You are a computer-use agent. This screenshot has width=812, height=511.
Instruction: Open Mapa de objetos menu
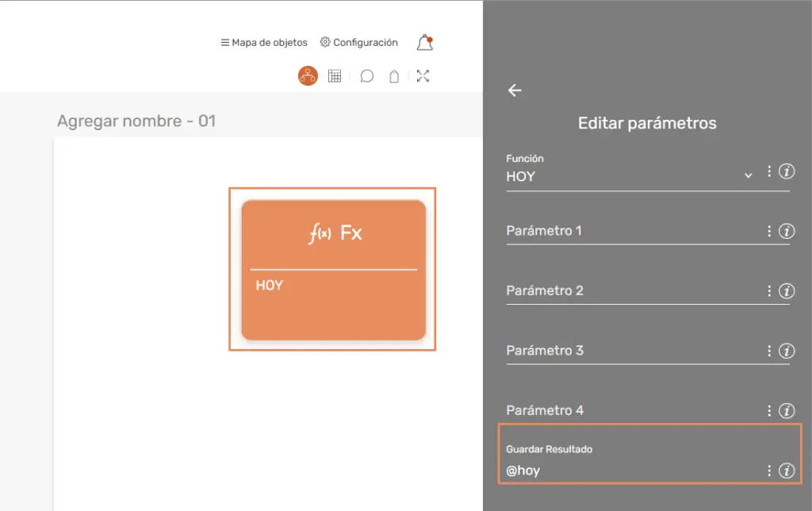(x=264, y=43)
